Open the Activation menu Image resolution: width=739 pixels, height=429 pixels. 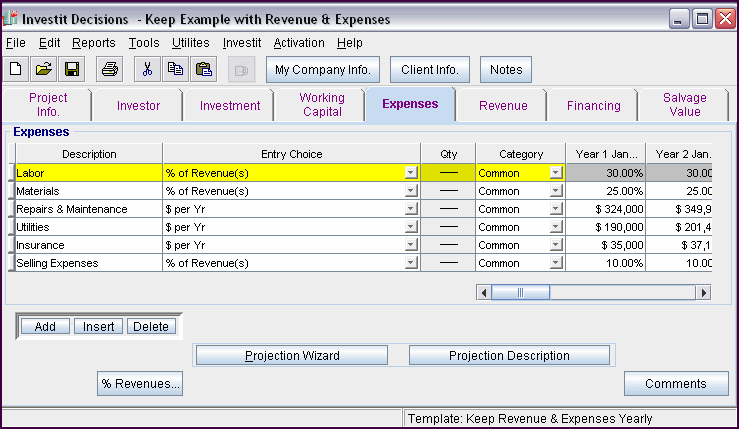click(299, 43)
